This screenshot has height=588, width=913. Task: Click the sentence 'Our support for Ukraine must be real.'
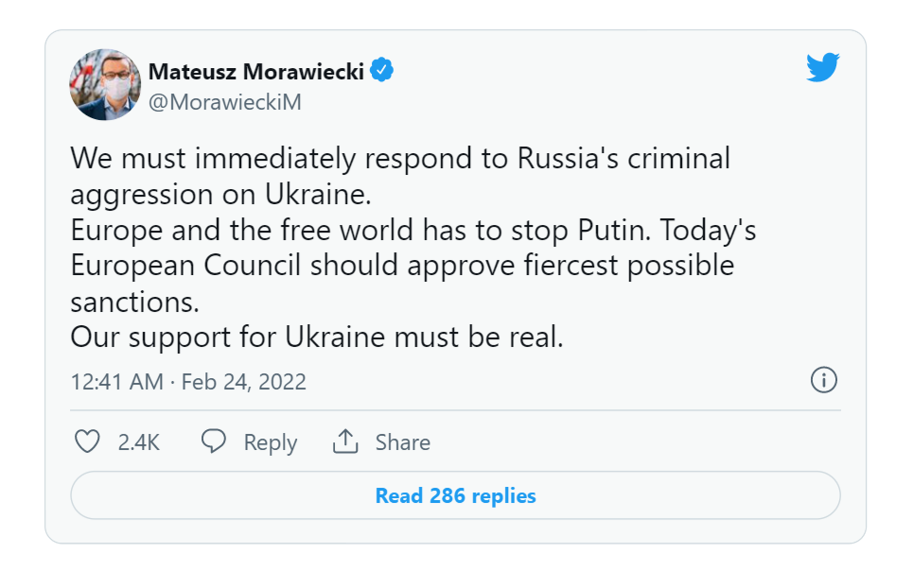click(317, 337)
